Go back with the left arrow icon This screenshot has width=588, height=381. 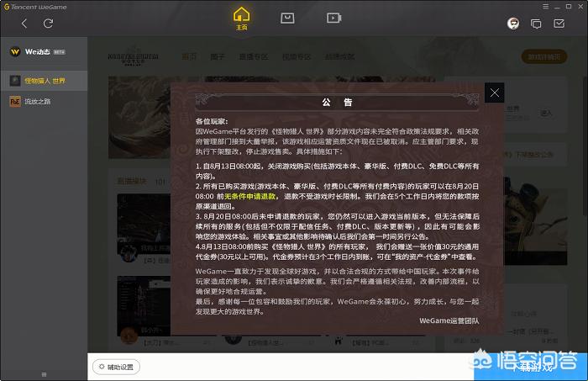(24, 24)
